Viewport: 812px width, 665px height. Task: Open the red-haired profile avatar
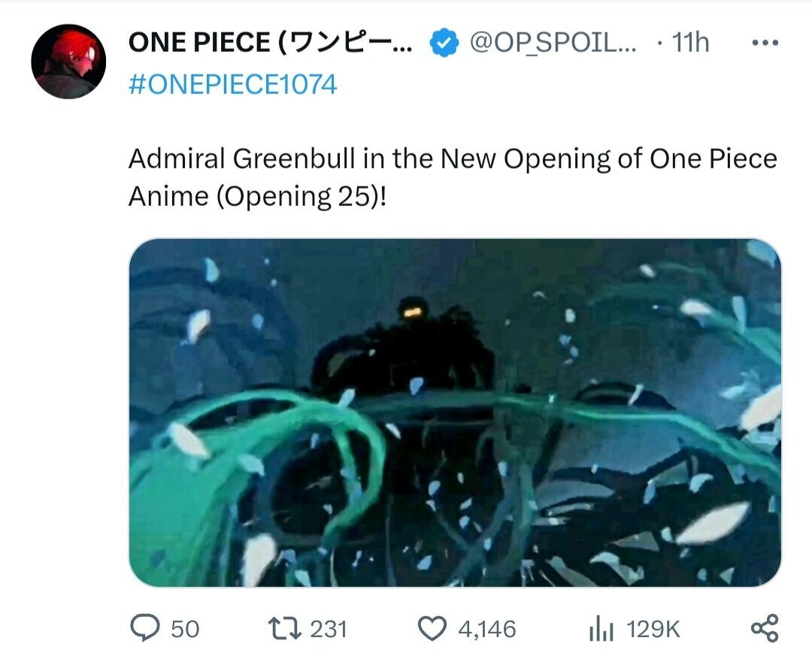(68, 62)
